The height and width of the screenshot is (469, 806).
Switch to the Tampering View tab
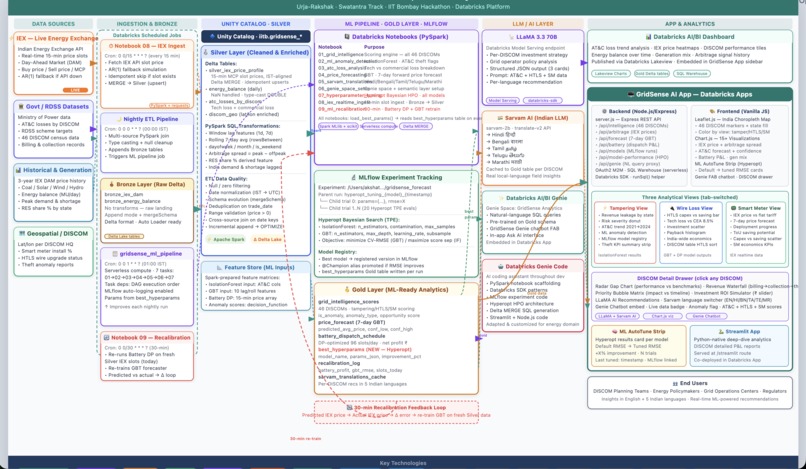626,208
